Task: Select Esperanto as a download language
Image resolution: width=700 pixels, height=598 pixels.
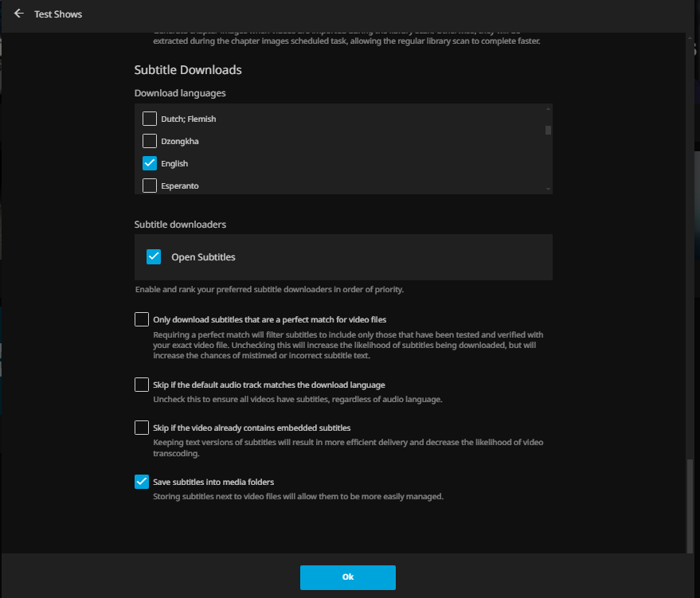Action: tap(149, 186)
